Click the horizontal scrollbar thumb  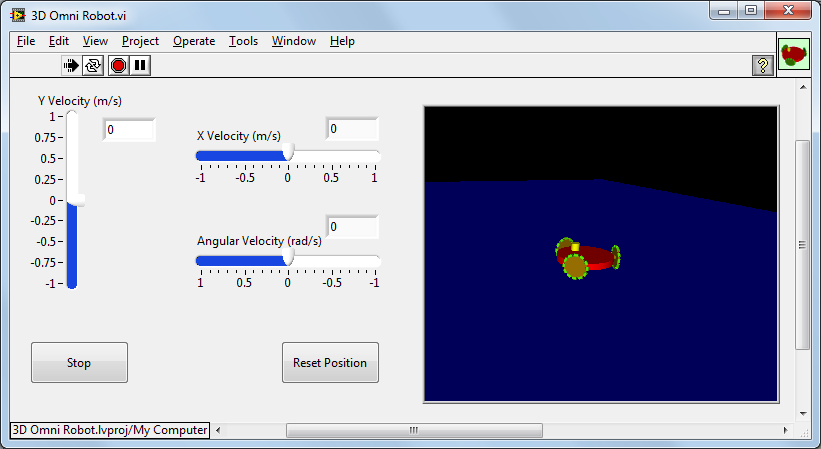413,430
